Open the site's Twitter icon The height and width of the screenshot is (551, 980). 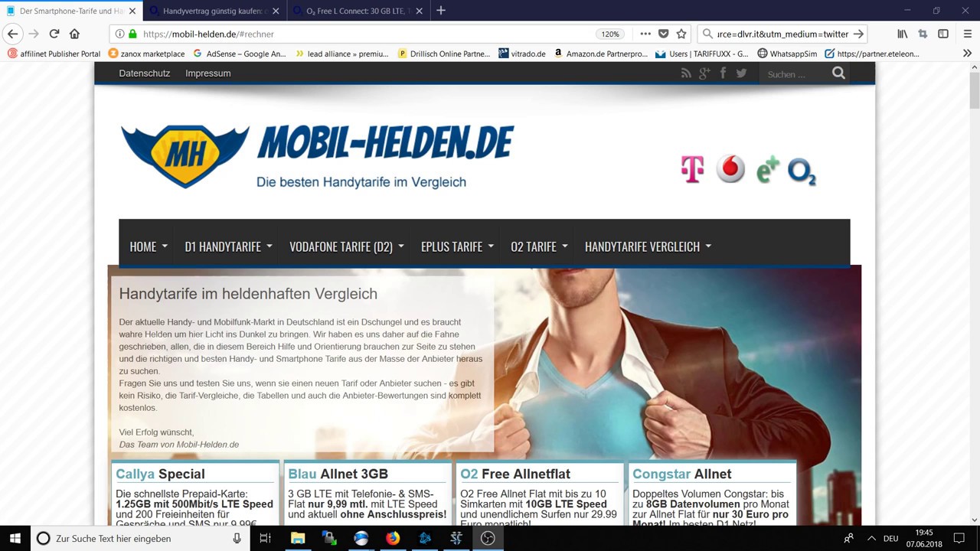click(x=741, y=73)
